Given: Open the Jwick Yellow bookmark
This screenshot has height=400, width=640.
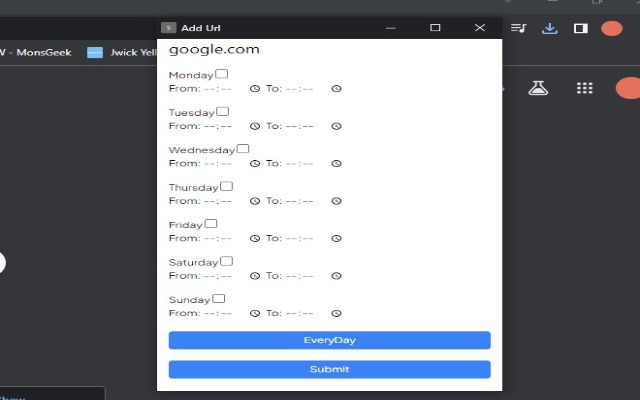Looking at the screenshot, I should pos(122,53).
